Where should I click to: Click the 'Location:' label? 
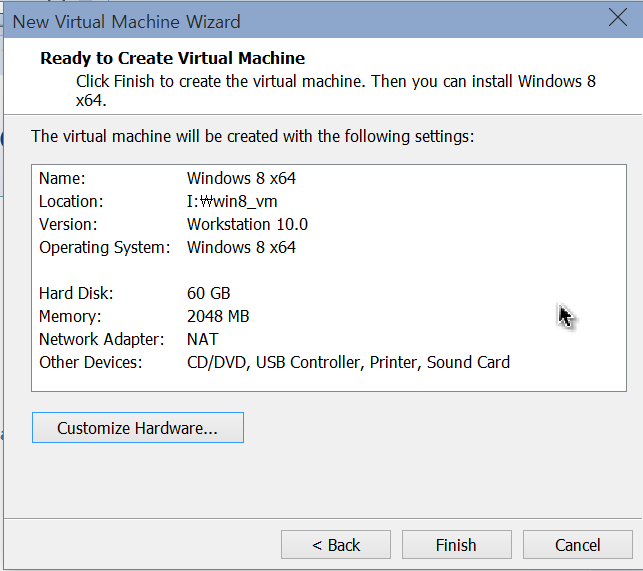(71, 201)
